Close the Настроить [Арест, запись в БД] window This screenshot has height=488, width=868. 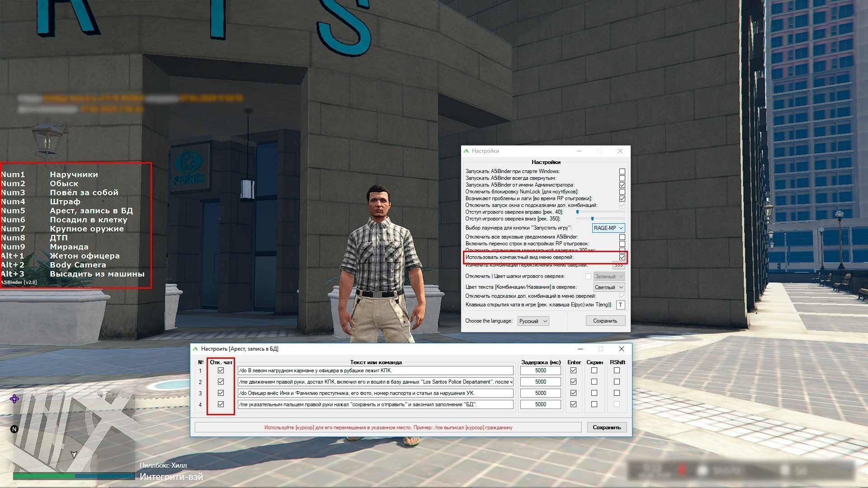622,349
